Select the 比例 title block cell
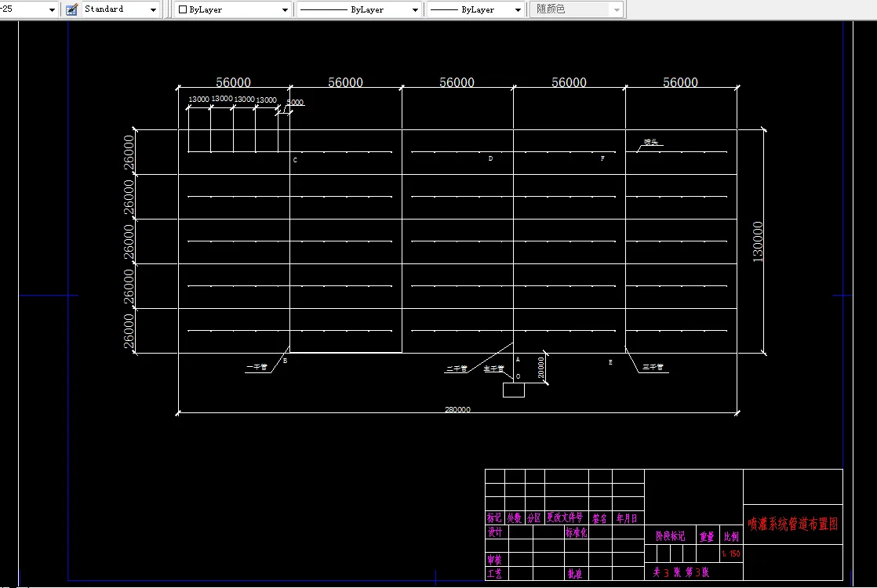 [x=731, y=536]
